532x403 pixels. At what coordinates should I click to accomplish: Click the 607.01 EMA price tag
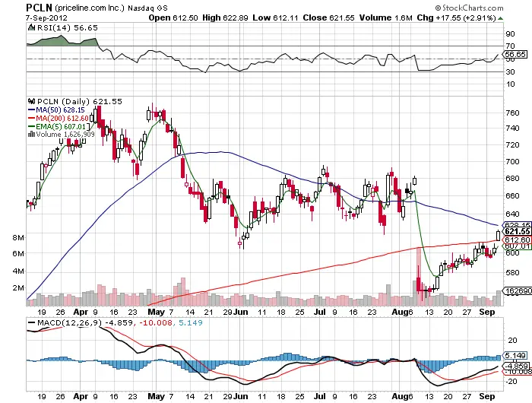[x=518, y=246]
